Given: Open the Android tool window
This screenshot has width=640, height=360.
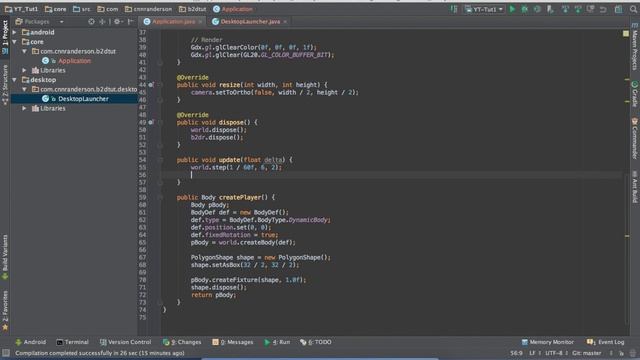Looking at the screenshot, I should tap(31, 342).
